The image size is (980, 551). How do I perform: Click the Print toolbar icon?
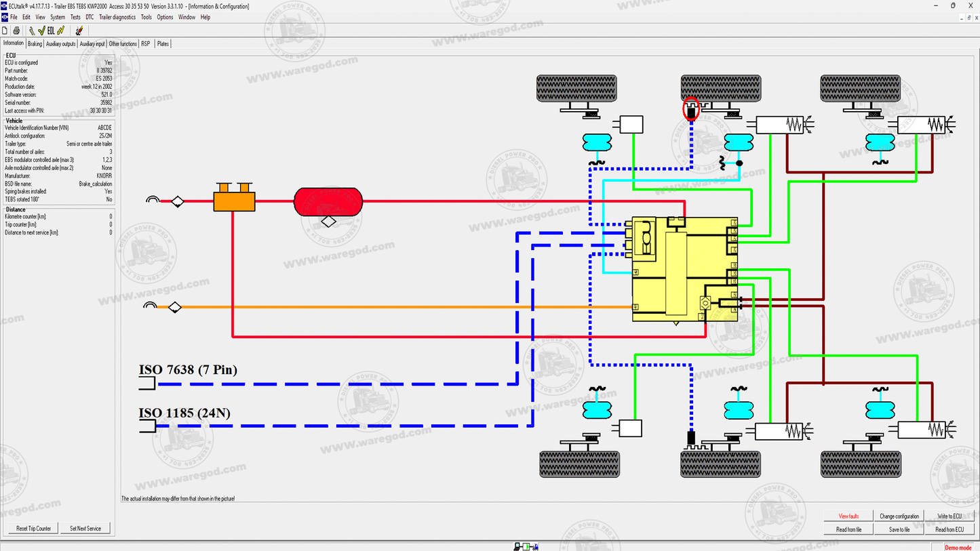click(16, 30)
